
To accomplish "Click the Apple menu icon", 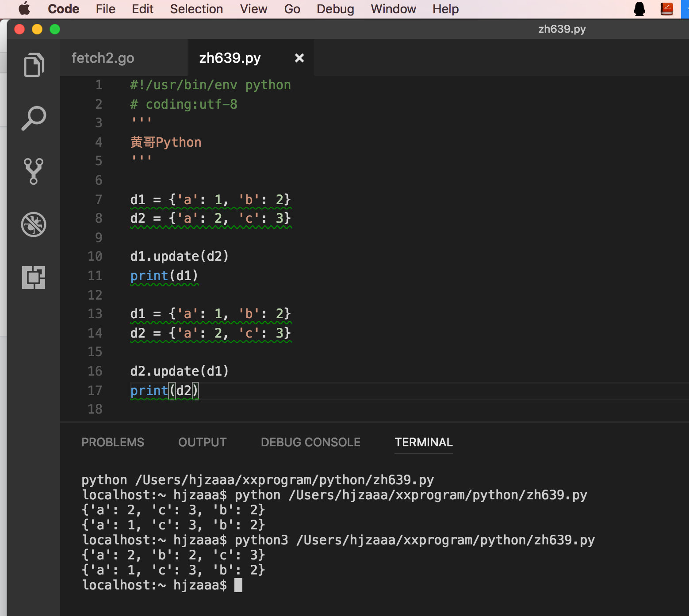I will point(24,8).
